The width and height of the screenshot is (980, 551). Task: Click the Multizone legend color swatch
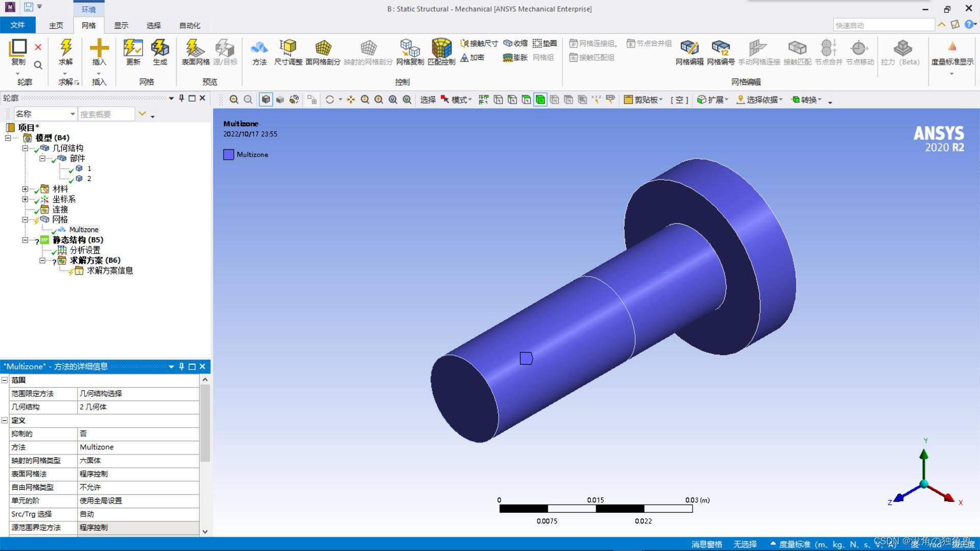point(229,155)
